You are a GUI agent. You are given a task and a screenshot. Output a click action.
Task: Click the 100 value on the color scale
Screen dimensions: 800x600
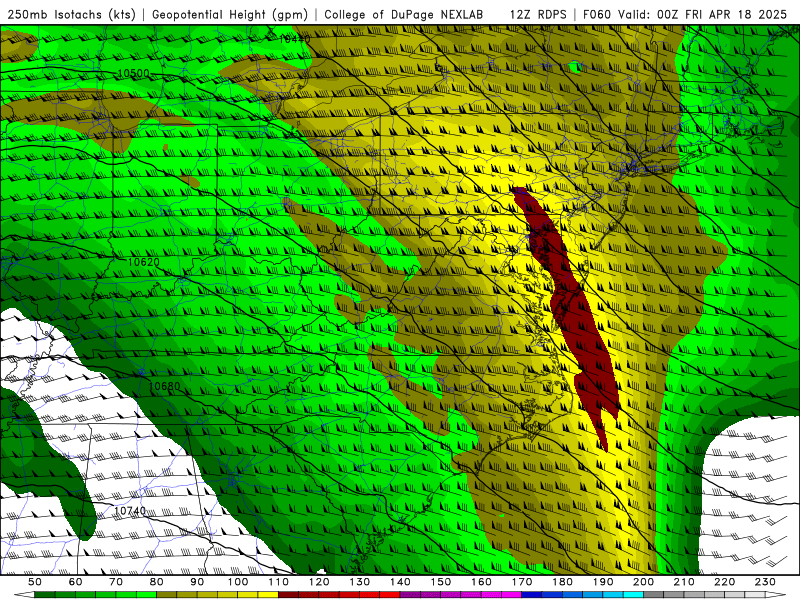(x=238, y=582)
